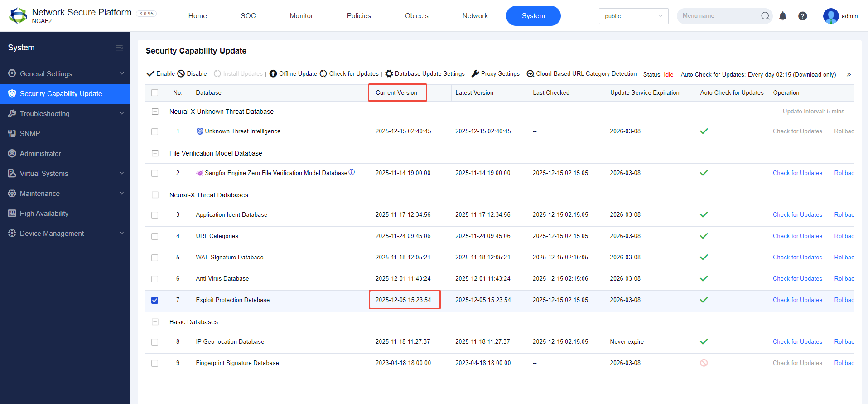
Task: Click Check for Updates for Anti-Virus Database
Action: point(797,278)
